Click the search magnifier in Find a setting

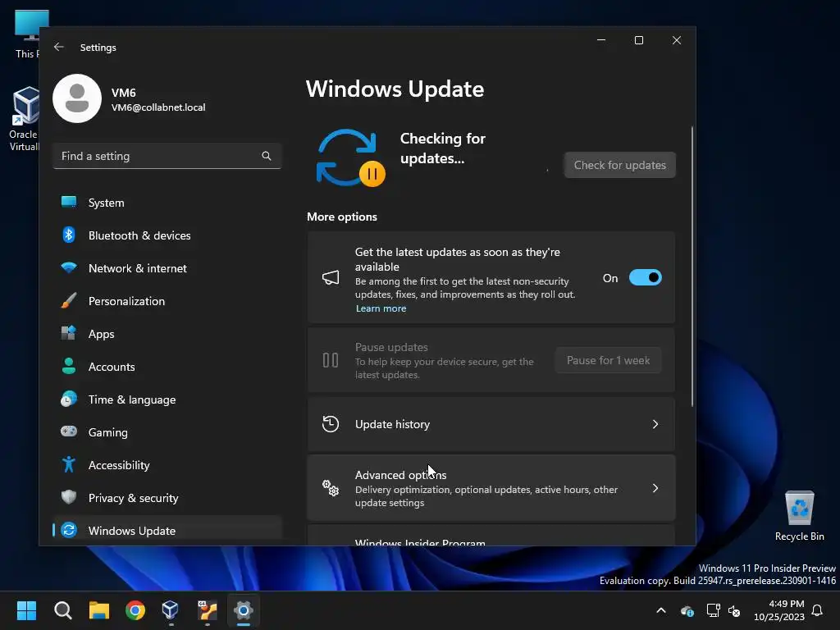[267, 156]
